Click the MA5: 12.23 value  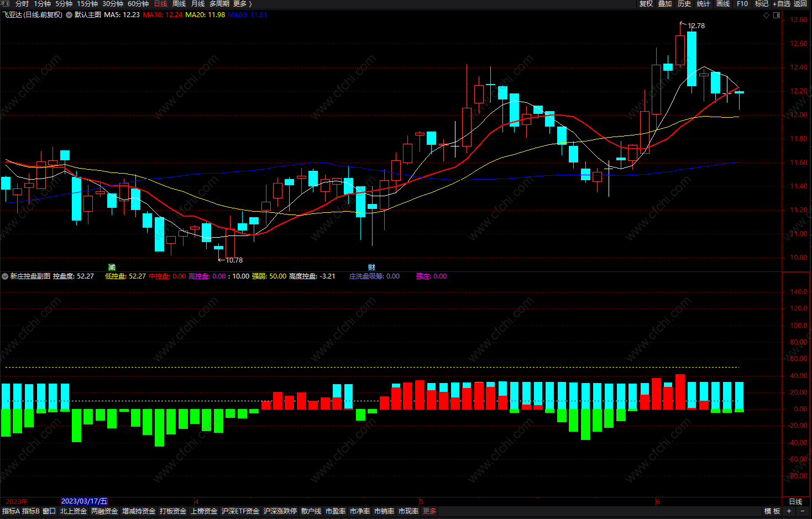click(122, 15)
